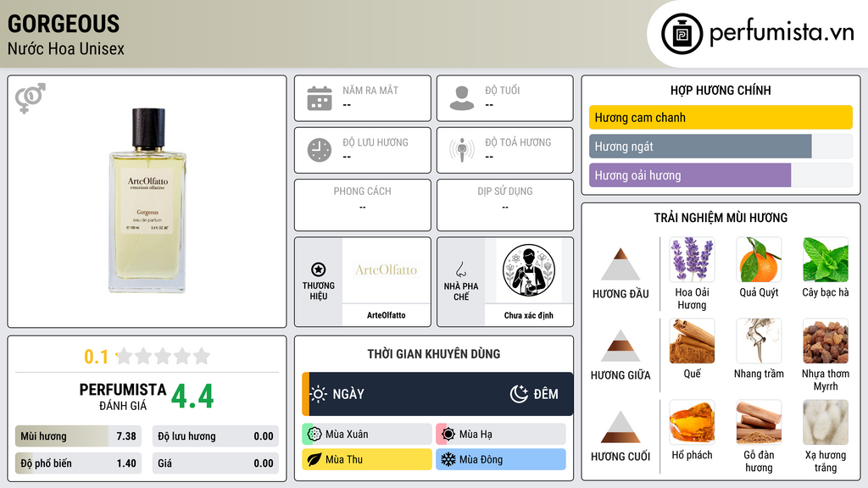Click the unisex gender symbol icon
The image size is (868, 488).
[31, 98]
